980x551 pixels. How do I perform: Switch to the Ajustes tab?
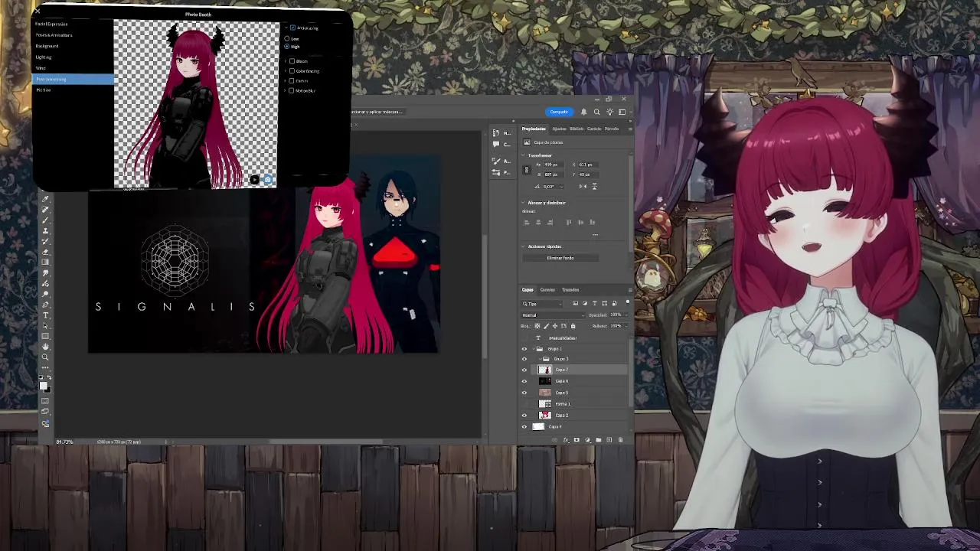(x=559, y=129)
